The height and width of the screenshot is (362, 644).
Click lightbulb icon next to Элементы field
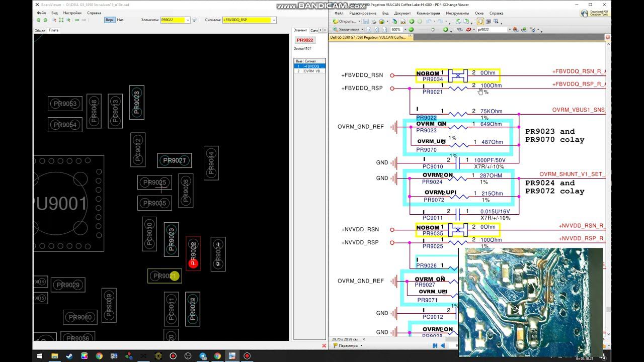[x=194, y=20]
